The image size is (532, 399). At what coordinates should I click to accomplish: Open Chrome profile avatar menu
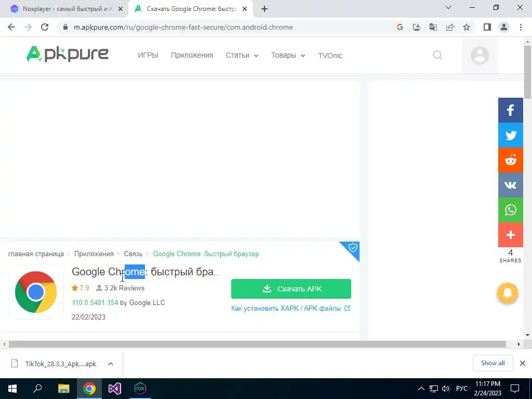(504, 27)
